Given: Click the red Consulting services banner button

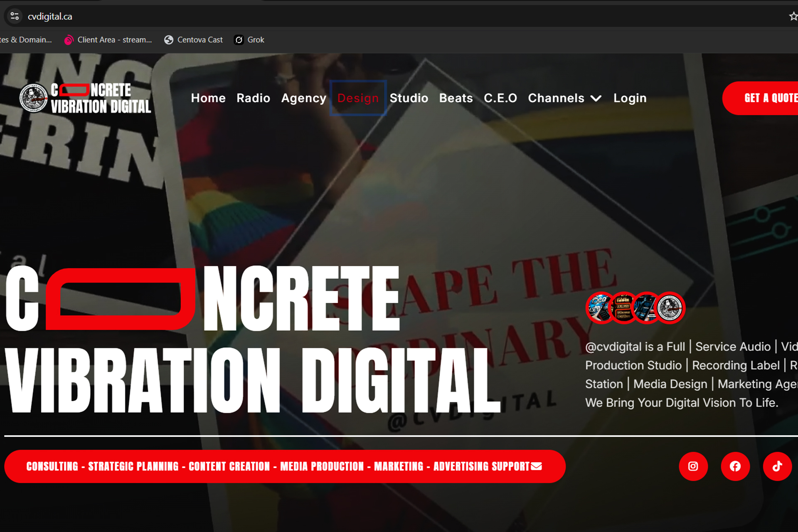Looking at the screenshot, I should pyautogui.click(x=285, y=466).
